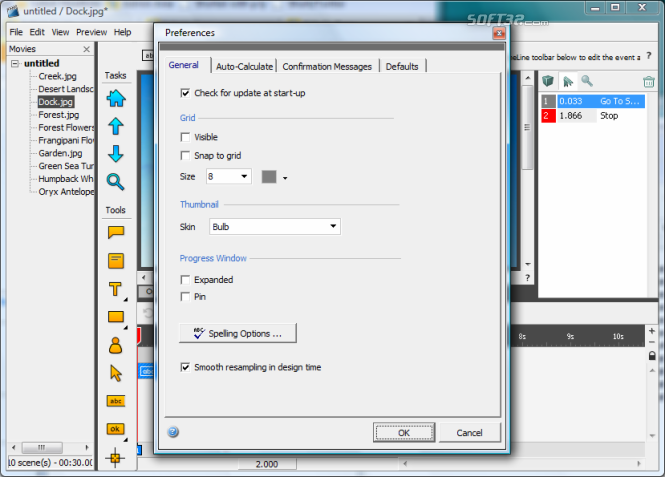665x477 pixels.
Task: Toggle 'Smooth resampling in design time'
Action: [185, 367]
